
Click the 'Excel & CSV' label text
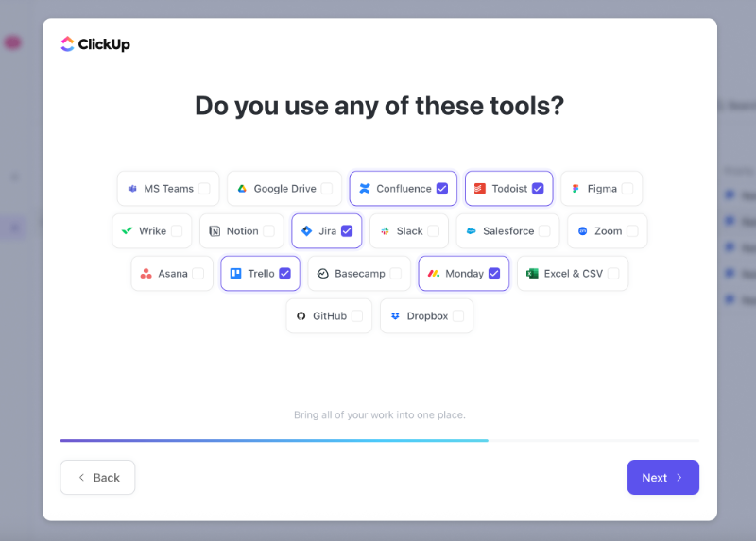click(x=574, y=274)
